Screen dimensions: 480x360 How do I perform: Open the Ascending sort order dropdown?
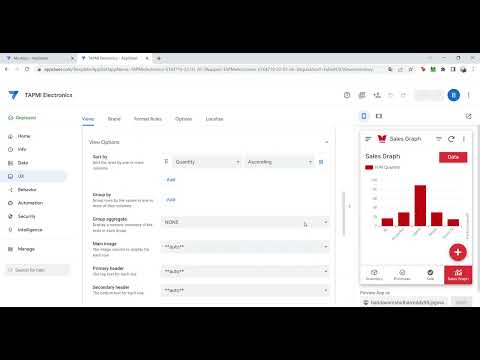279,162
